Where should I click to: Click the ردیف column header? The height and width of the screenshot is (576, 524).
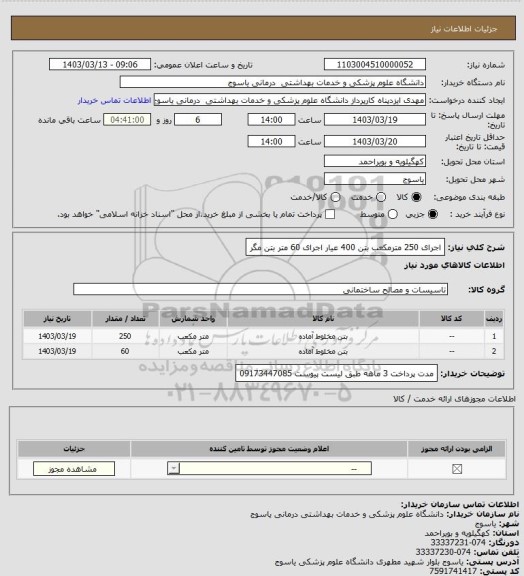pos(494,319)
